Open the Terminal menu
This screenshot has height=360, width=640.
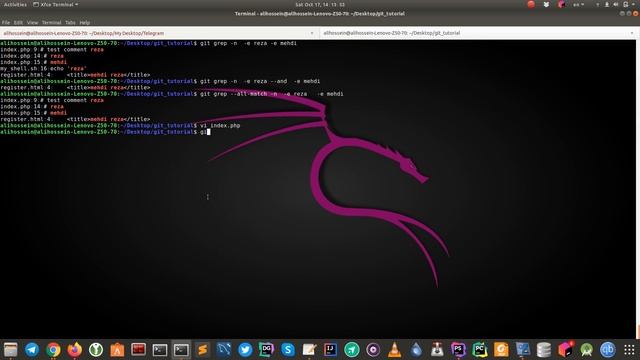[51, 22]
